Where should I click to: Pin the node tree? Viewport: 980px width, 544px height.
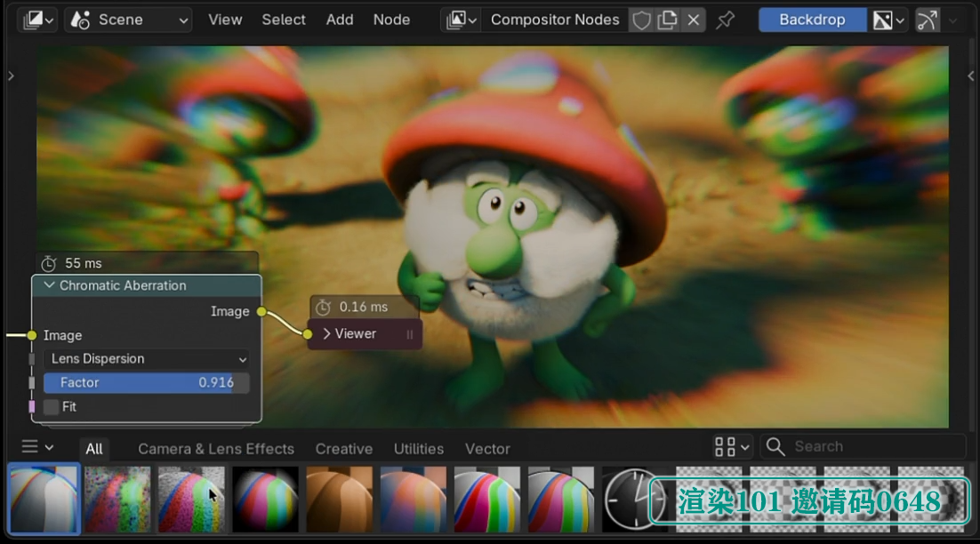click(x=725, y=20)
